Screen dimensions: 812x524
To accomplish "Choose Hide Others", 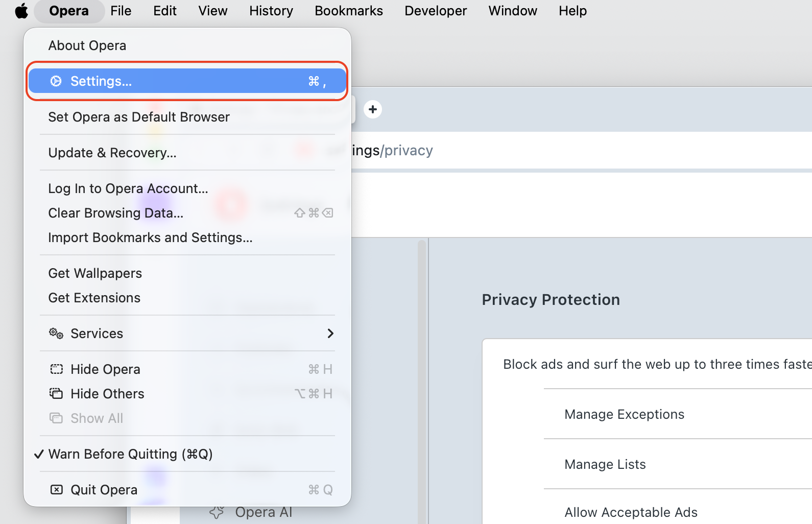I will click(187, 394).
